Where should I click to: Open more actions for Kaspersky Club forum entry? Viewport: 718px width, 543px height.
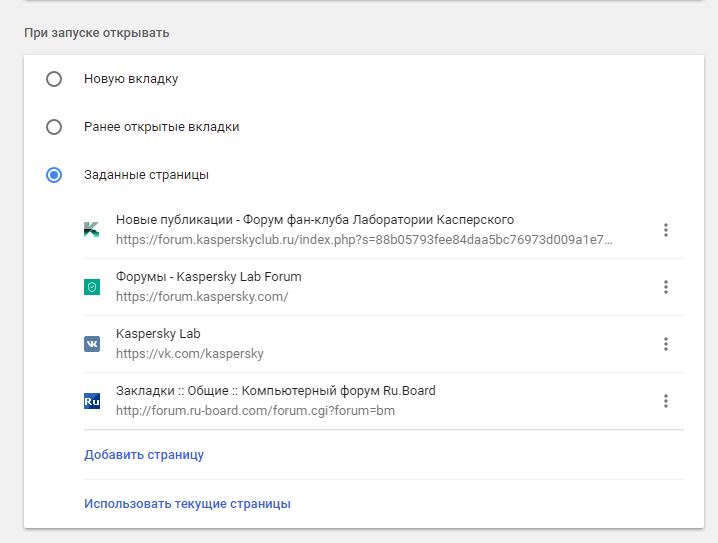coord(665,230)
